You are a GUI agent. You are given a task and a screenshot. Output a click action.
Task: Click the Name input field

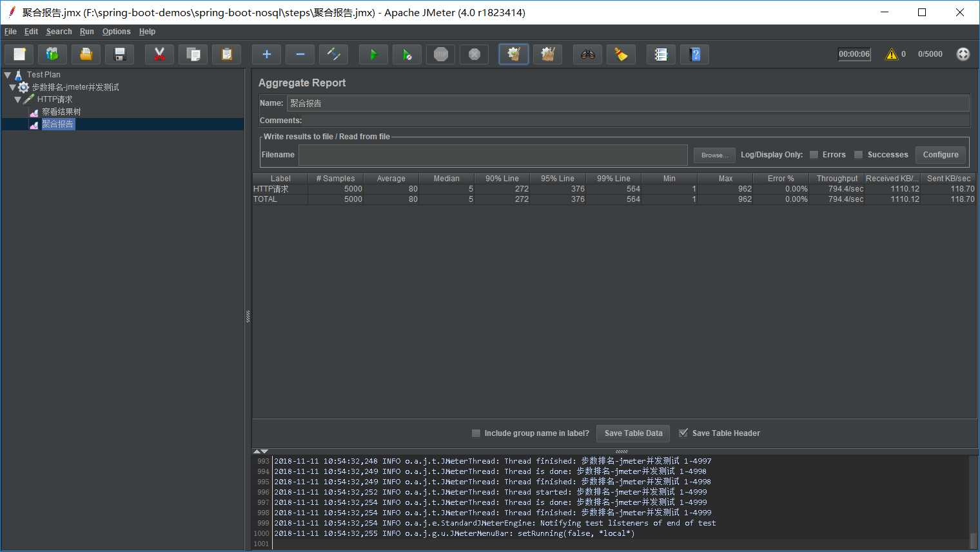pos(628,103)
